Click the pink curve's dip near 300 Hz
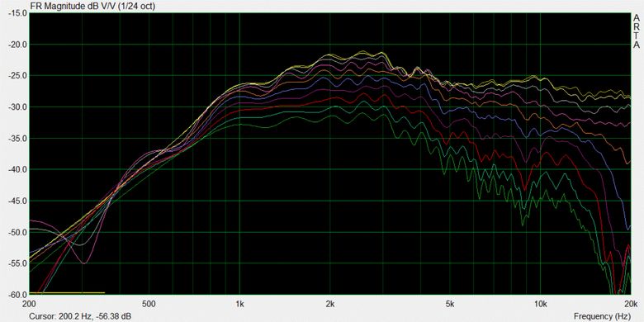This screenshot has width=644, height=322. 83,263
